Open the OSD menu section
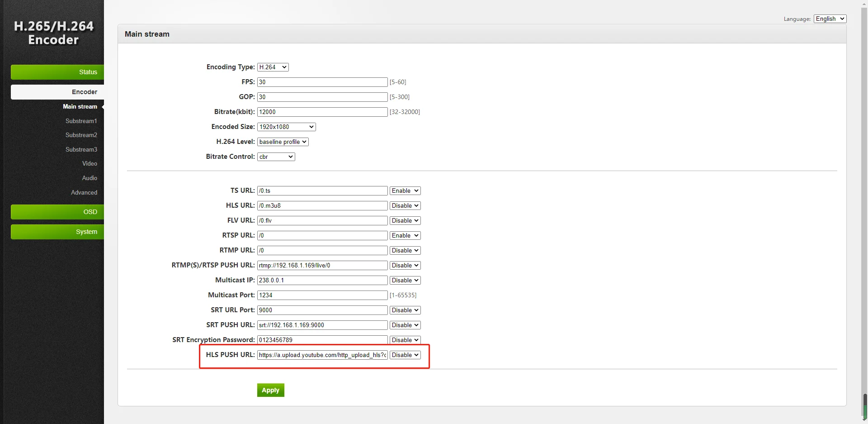This screenshot has height=424, width=868. click(57, 212)
